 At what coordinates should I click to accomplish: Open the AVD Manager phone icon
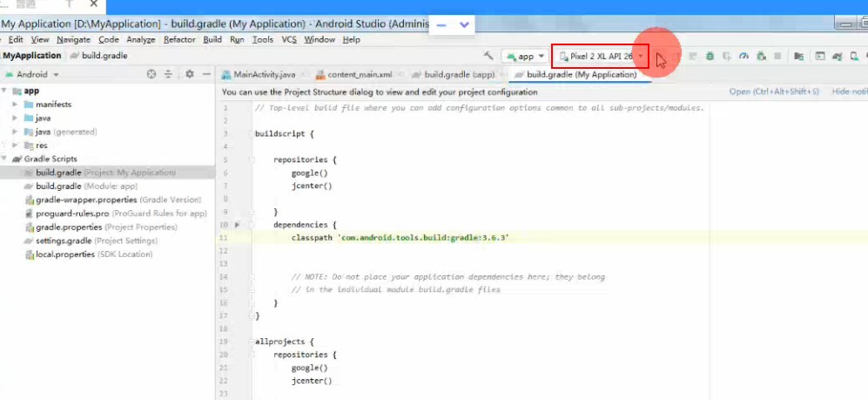coord(854,56)
